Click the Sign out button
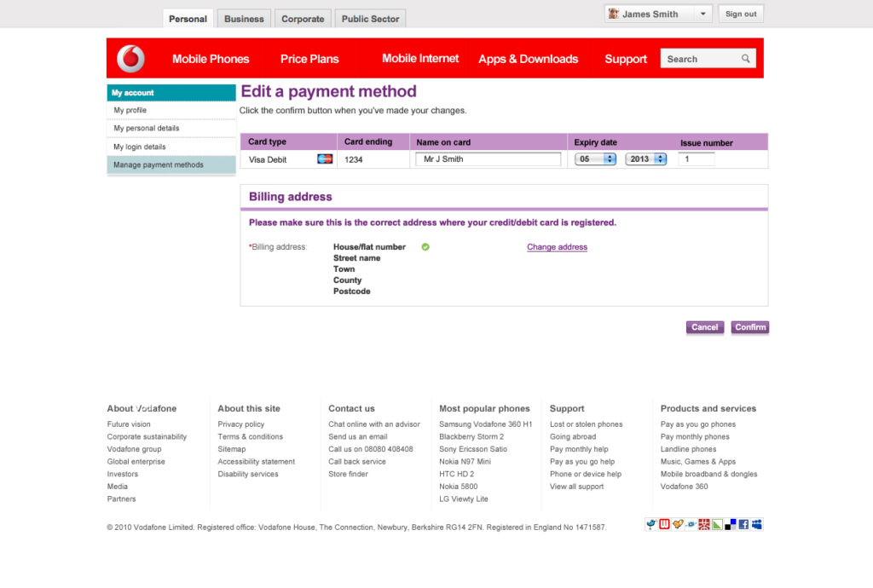Screen dimensions: 873x588 point(740,14)
